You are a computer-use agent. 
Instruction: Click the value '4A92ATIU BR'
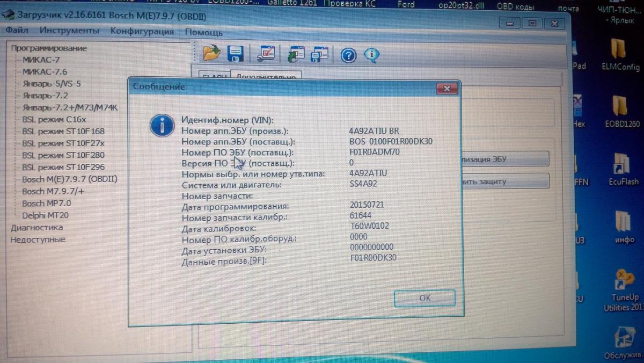tap(374, 131)
